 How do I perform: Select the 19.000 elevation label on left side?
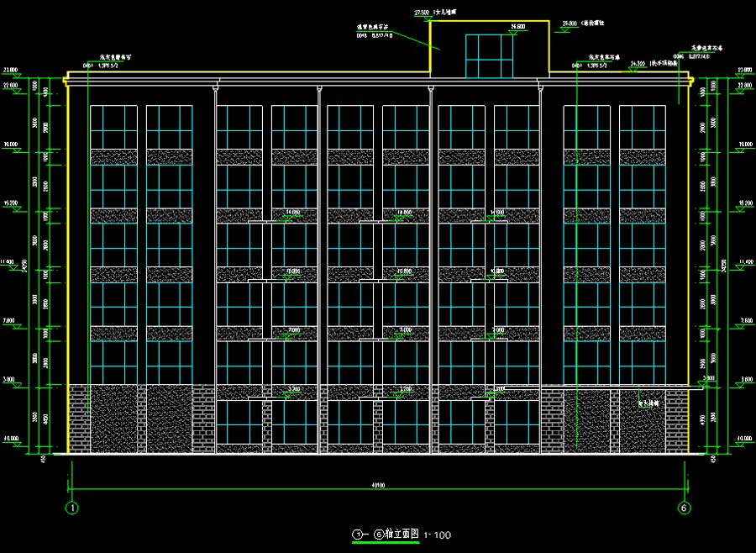(x=12, y=145)
